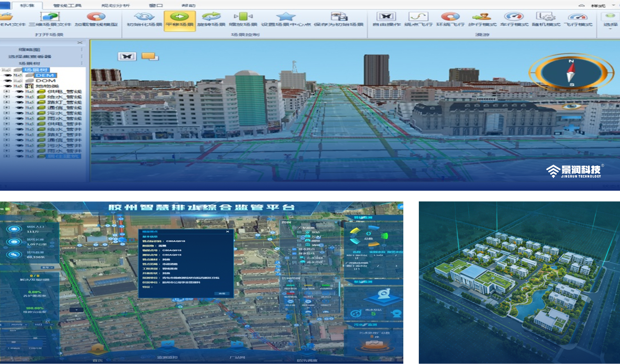
Task: Open the 样式 style menu
Action: point(598,6)
